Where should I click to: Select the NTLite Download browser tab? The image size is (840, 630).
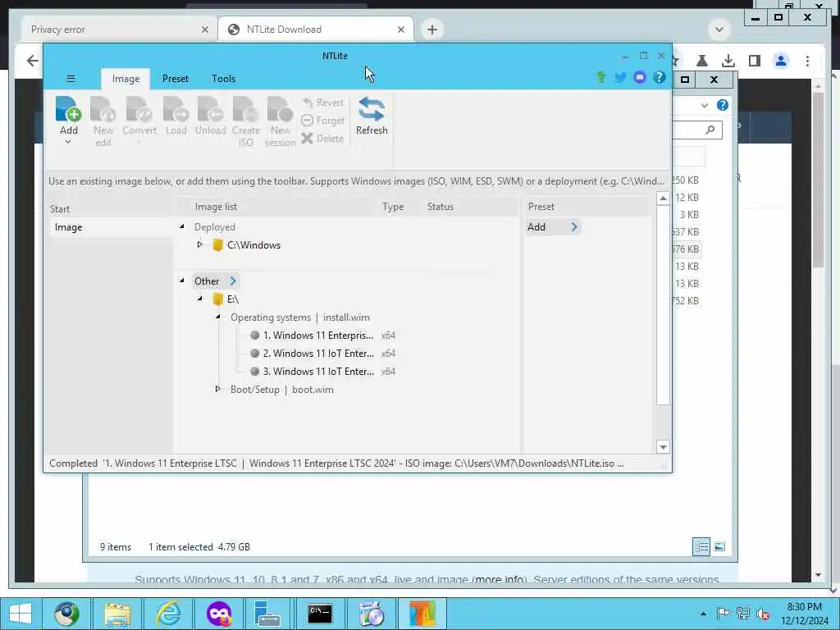coord(315,30)
